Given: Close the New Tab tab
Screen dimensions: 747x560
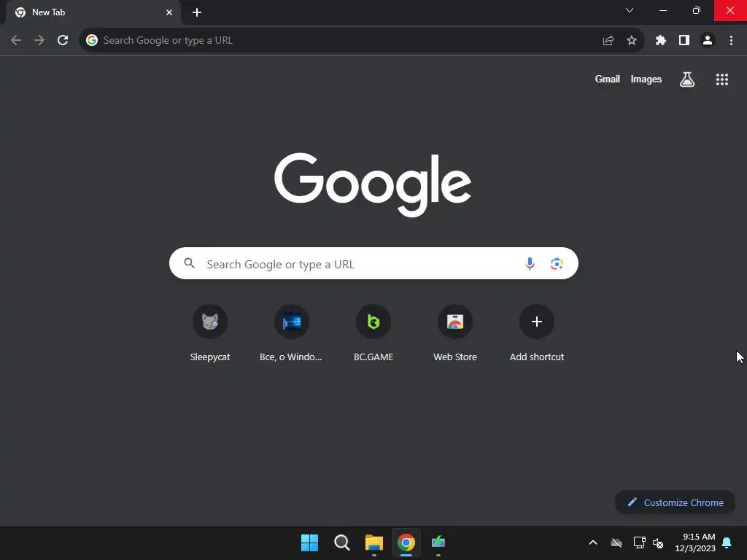Looking at the screenshot, I should 169,12.
